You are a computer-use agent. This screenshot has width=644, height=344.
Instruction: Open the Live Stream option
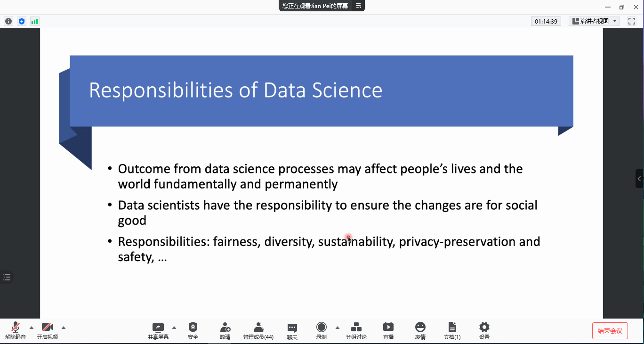point(388,330)
